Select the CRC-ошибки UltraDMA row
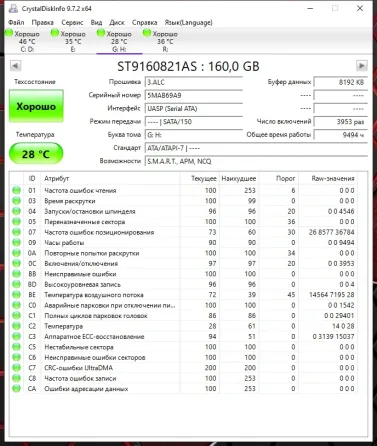The height and width of the screenshot is (446, 377). tap(183, 368)
